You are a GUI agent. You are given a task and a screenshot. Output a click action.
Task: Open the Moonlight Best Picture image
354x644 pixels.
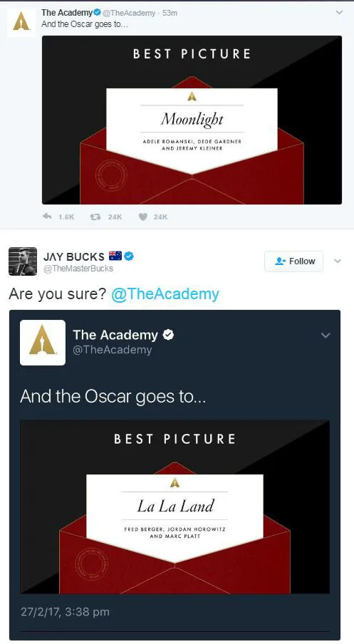[192, 120]
